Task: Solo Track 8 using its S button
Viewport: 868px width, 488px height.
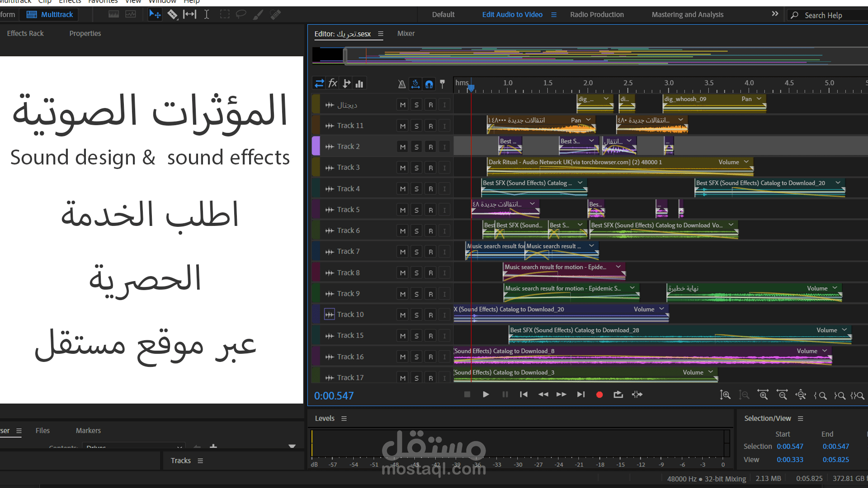Action: pyautogui.click(x=416, y=272)
